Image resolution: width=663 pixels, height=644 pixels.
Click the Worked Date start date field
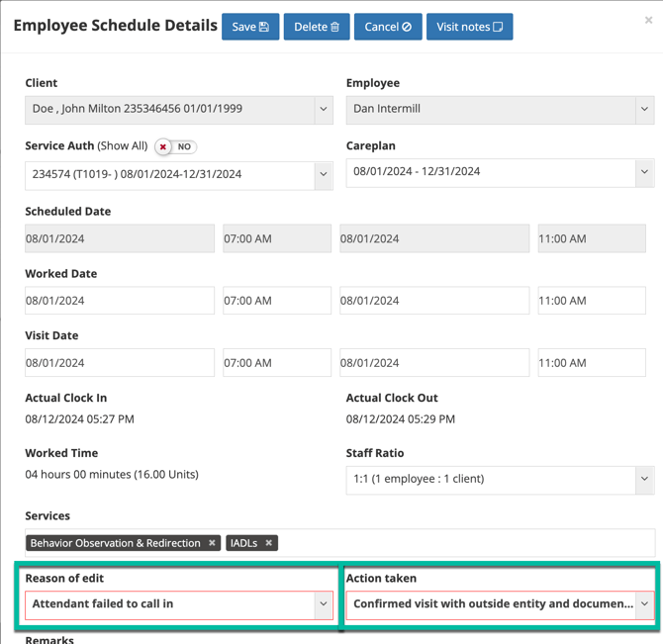point(120,301)
